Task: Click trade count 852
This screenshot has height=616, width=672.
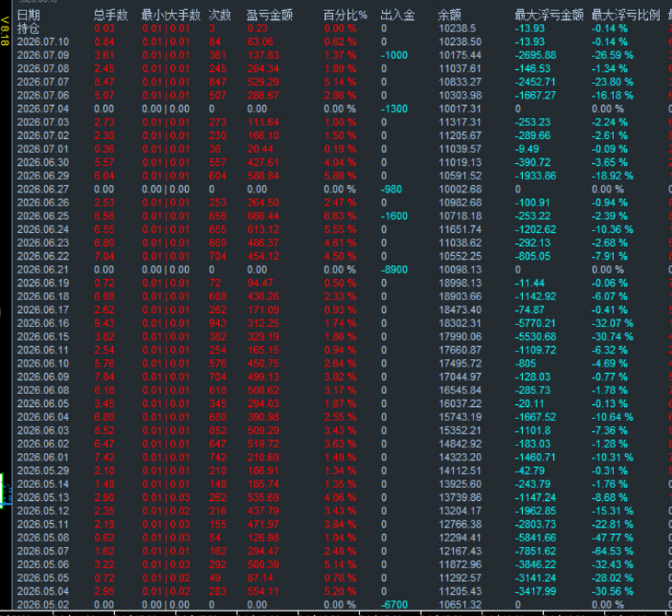Action: point(218,430)
